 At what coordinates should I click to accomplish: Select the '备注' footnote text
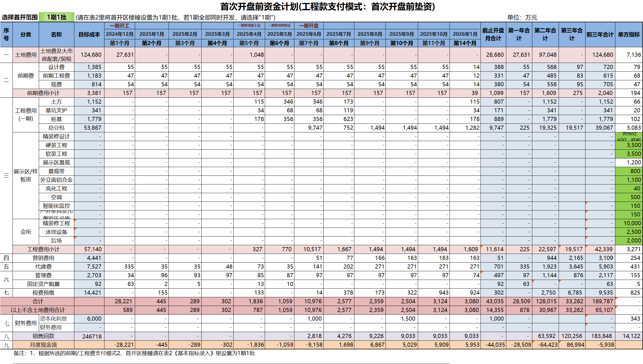(x=134, y=353)
